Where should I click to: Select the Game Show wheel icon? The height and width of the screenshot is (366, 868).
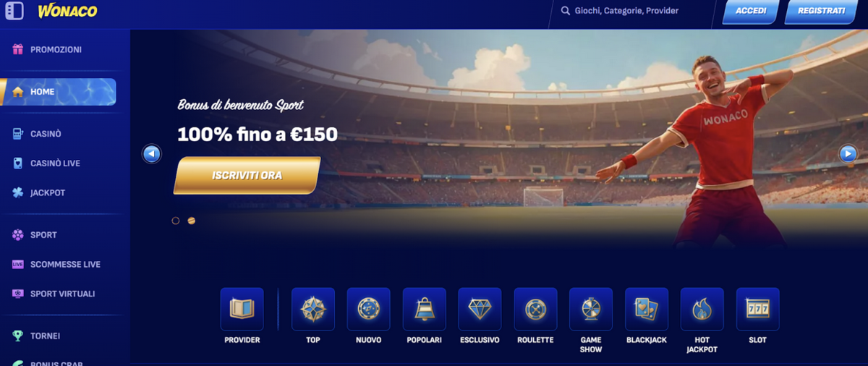coord(591,309)
